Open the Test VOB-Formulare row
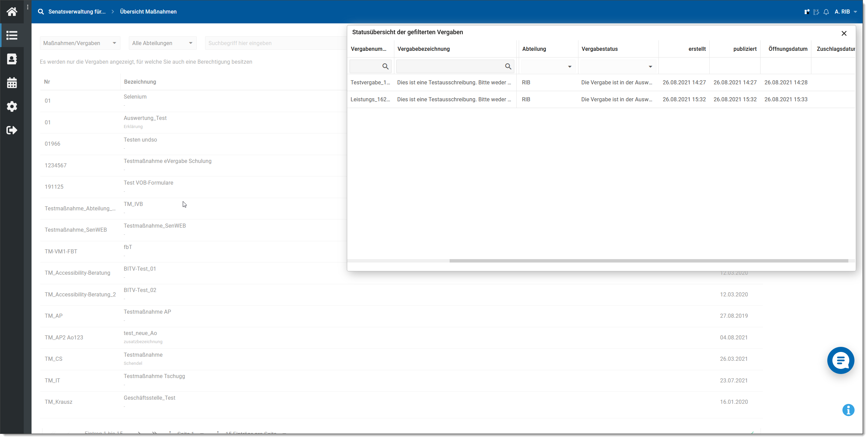The width and height of the screenshot is (868, 439). [193, 187]
